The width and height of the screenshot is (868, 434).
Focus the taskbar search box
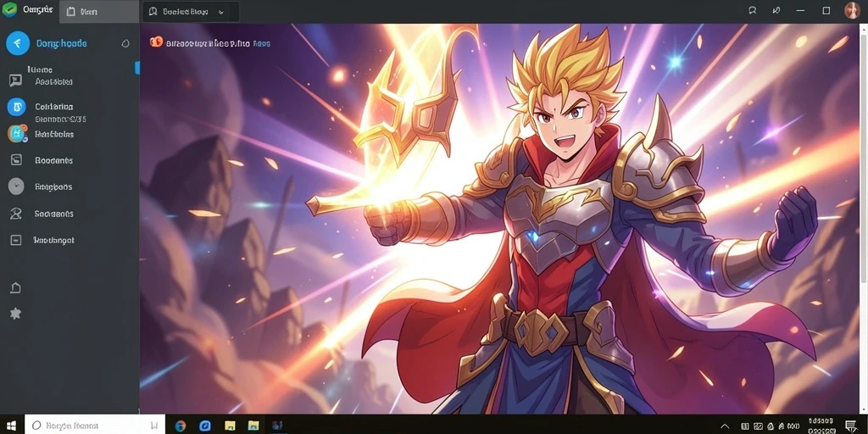pos(95,426)
